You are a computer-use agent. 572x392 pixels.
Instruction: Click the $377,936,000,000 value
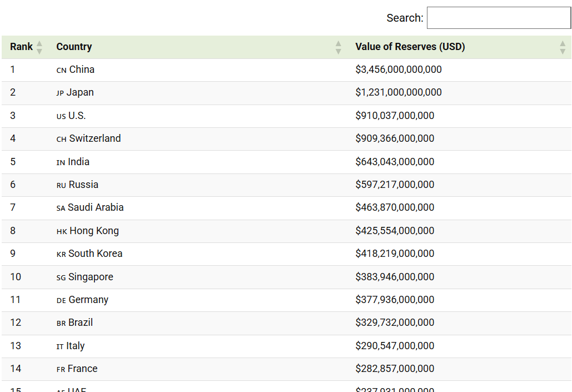pyautogui.click(x=395, y=300)
